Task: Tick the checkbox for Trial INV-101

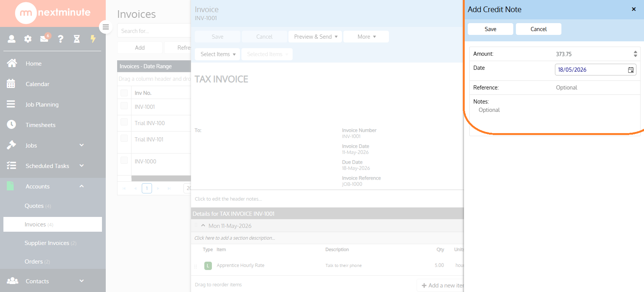Action: click(x=124, y=138)
